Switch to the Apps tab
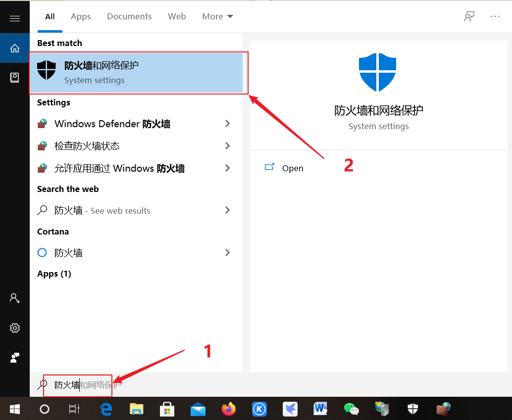 click(80, 16)
